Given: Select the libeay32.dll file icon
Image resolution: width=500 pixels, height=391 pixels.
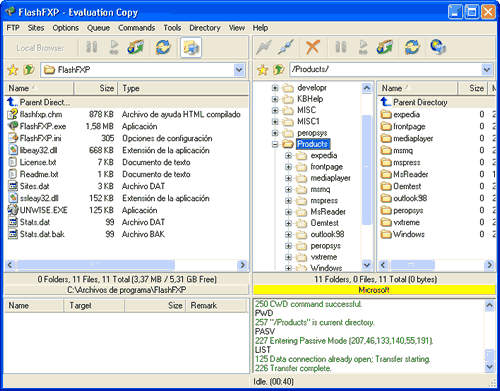Looking at the screenshot, I should [x=13, y=150].
